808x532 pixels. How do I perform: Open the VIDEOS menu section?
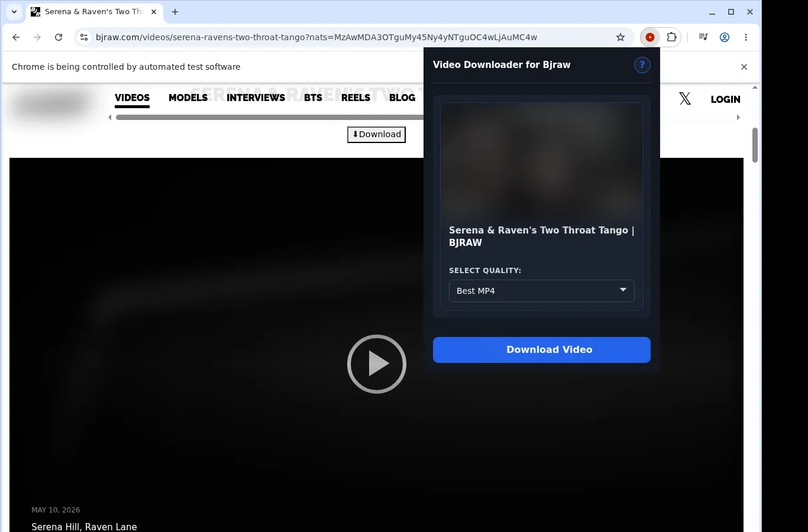pyautogui.click(x=132, y=98)
